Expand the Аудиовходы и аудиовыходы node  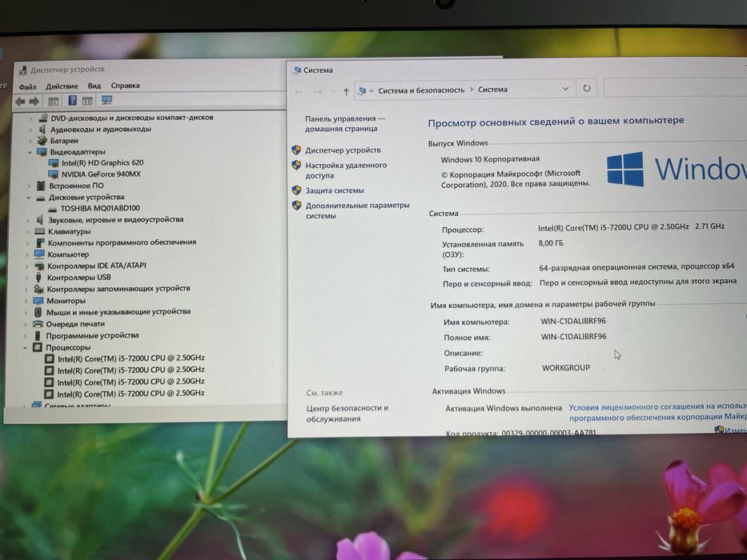(x=30, y=129)
